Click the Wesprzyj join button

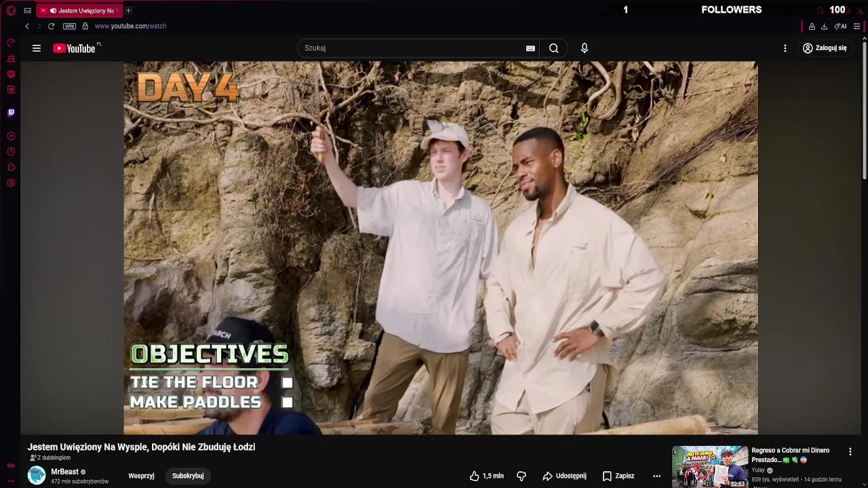[x=141, y=476]
